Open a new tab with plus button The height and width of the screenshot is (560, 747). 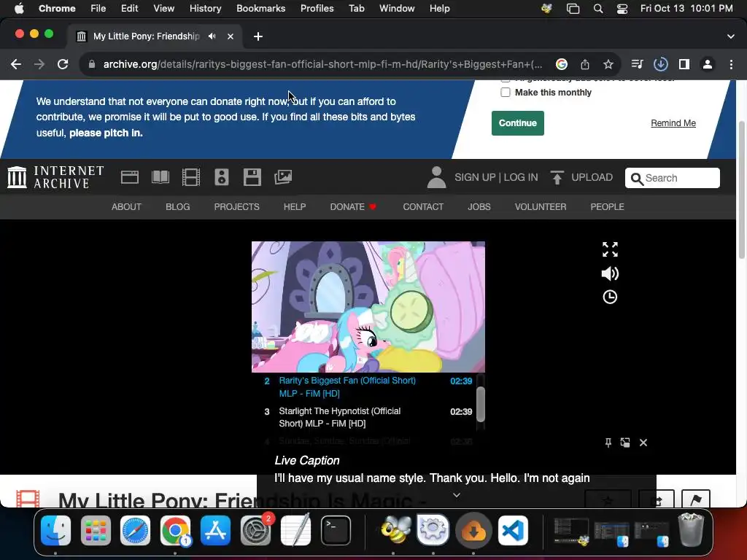pyautogui.click(x=258, y=36)
